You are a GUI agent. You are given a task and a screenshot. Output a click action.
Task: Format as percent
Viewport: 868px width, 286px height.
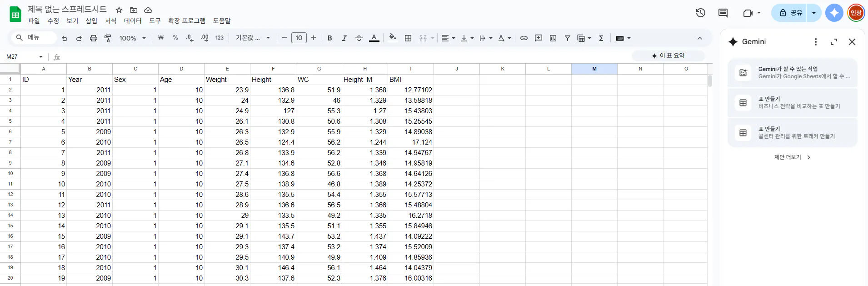[x=175, y=38]
